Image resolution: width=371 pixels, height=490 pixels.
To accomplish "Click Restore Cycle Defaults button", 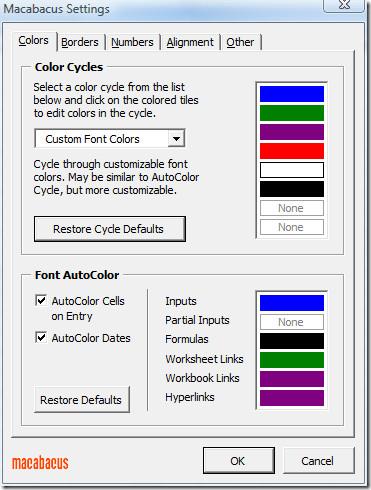I will point(110,229).
